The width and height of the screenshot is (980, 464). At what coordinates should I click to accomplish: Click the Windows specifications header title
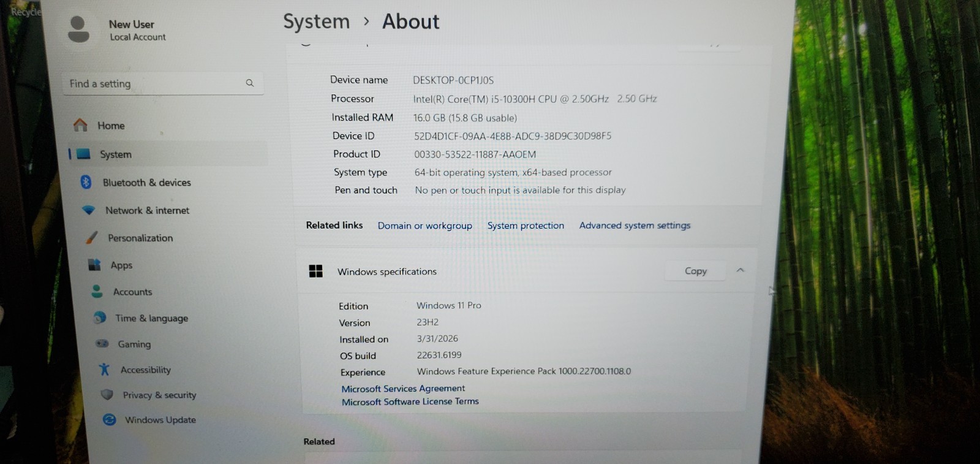tap(387, 272)
